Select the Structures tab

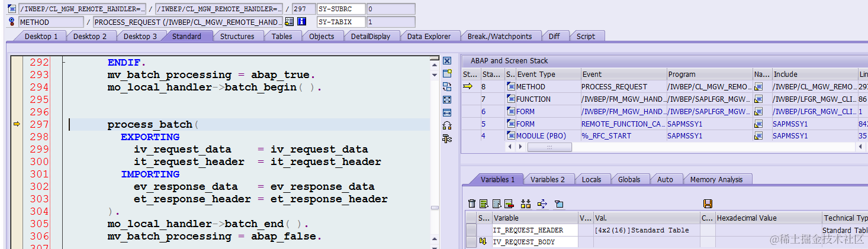point(237,36)
